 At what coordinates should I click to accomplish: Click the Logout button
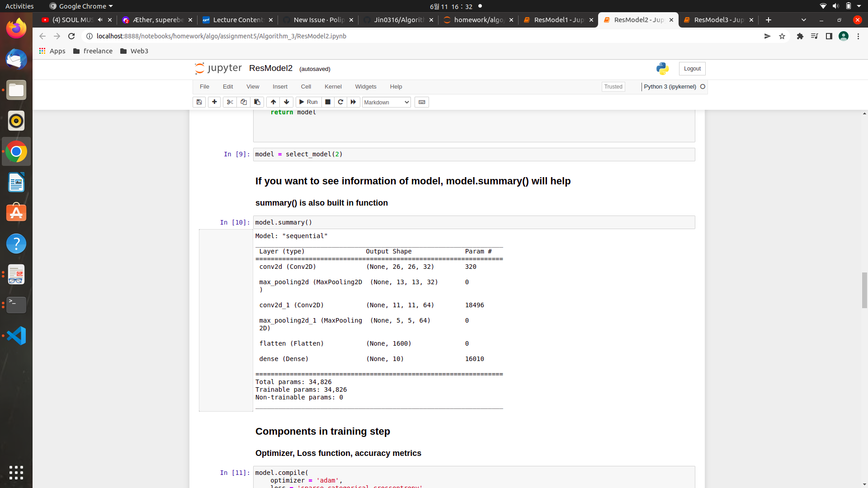(x=692, y=69)
